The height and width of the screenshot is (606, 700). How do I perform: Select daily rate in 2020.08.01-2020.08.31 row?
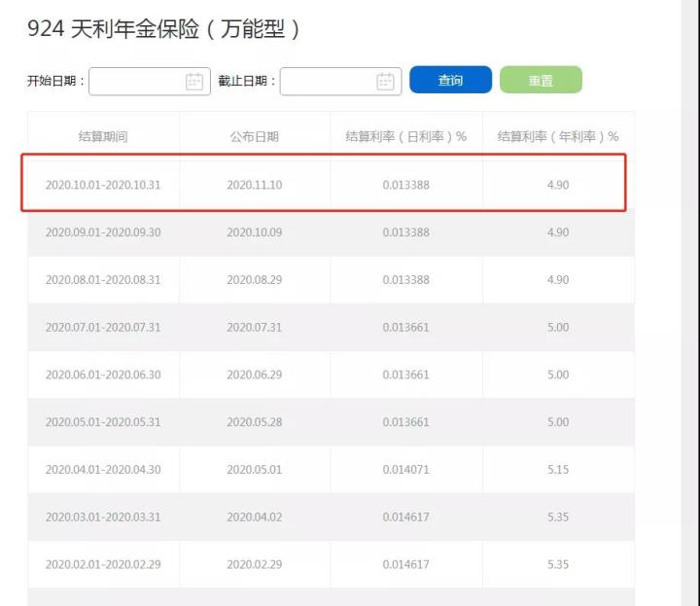coord(405,279)
